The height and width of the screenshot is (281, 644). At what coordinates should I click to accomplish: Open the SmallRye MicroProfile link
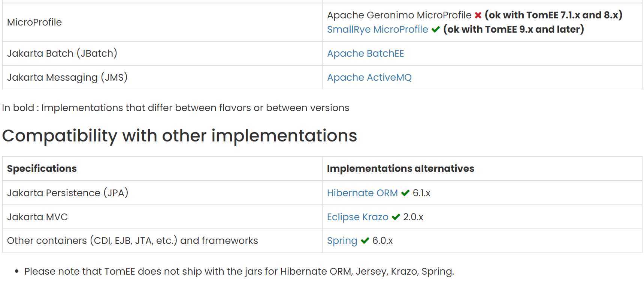[x=377, y=30]
